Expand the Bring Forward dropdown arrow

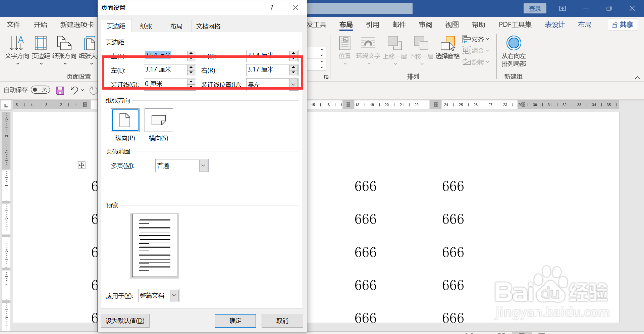[395, 64]
